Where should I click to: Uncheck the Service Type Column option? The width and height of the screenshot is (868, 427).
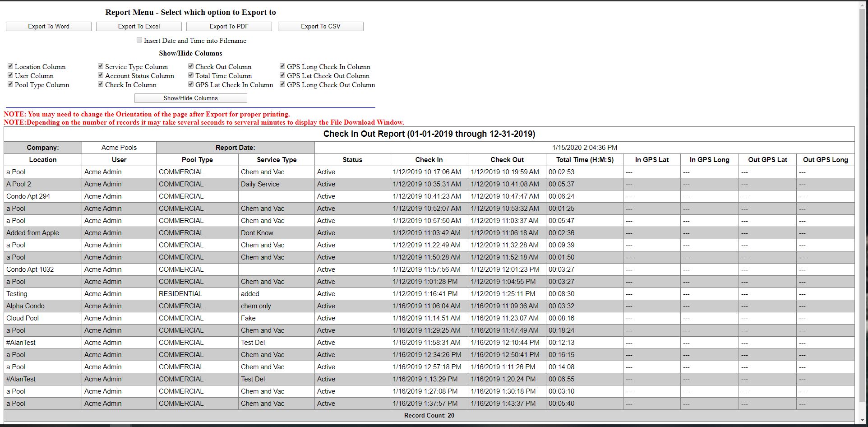click(x=101, y=66)
